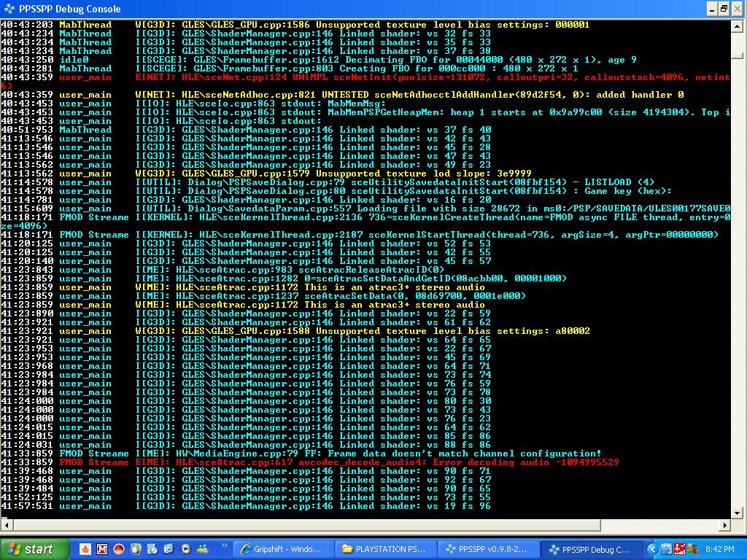Click the system tray clock
Viewport: 747px width, 560px height.
coord(720,549)
